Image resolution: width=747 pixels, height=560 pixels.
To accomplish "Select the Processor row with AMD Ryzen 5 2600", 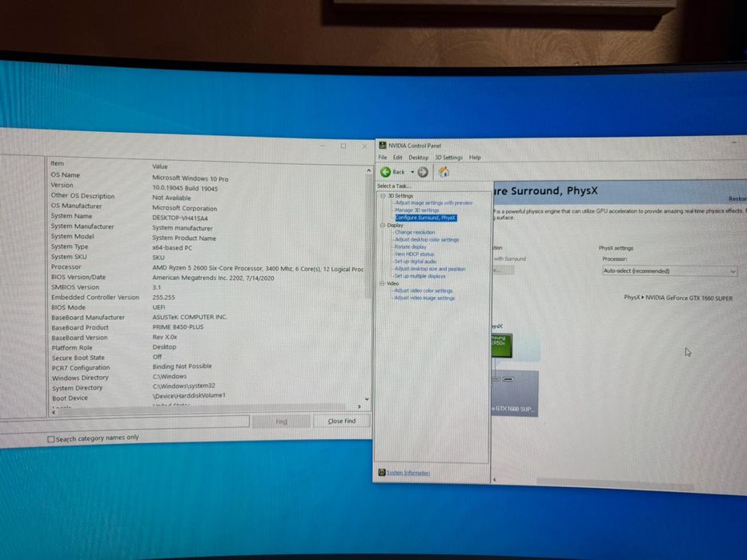I will pos(207,268).
